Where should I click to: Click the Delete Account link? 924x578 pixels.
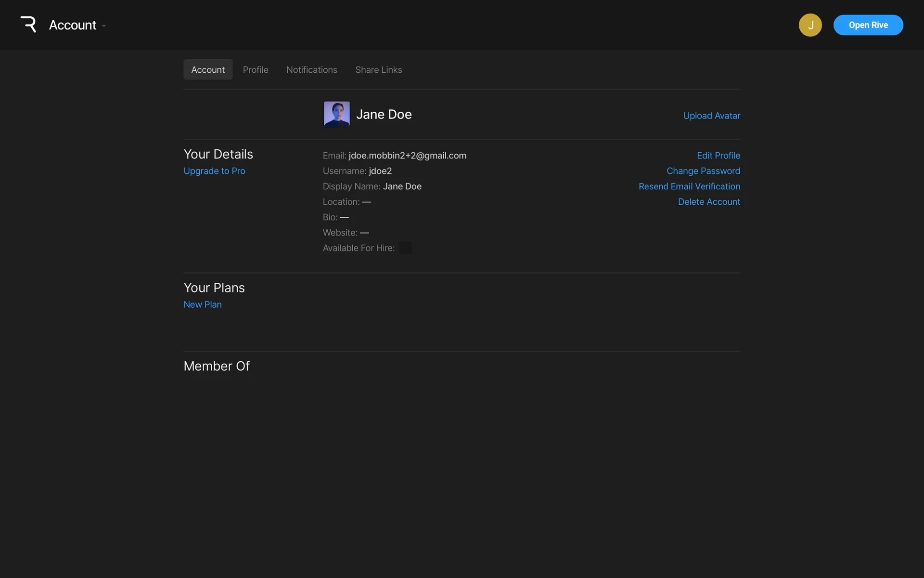(709, 202)
